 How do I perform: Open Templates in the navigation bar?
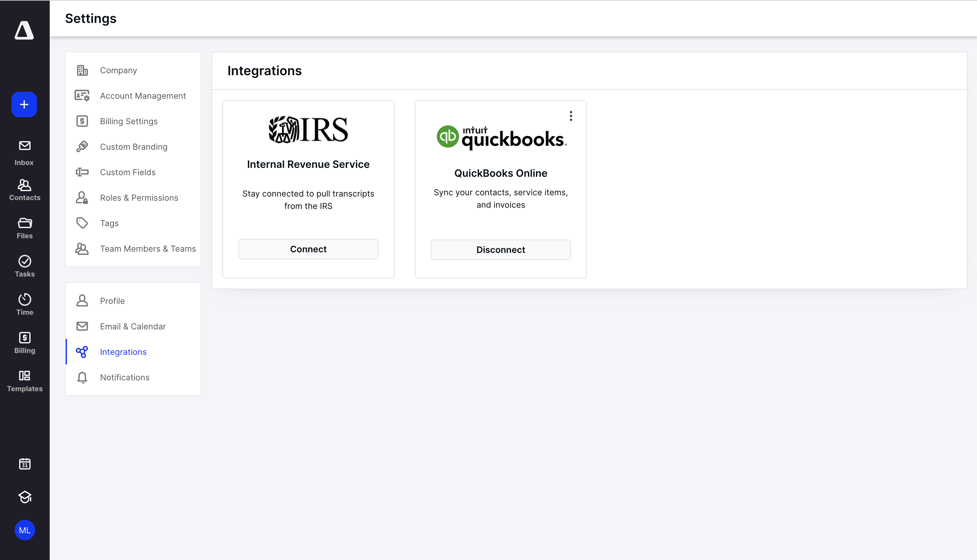click(25, 381)
